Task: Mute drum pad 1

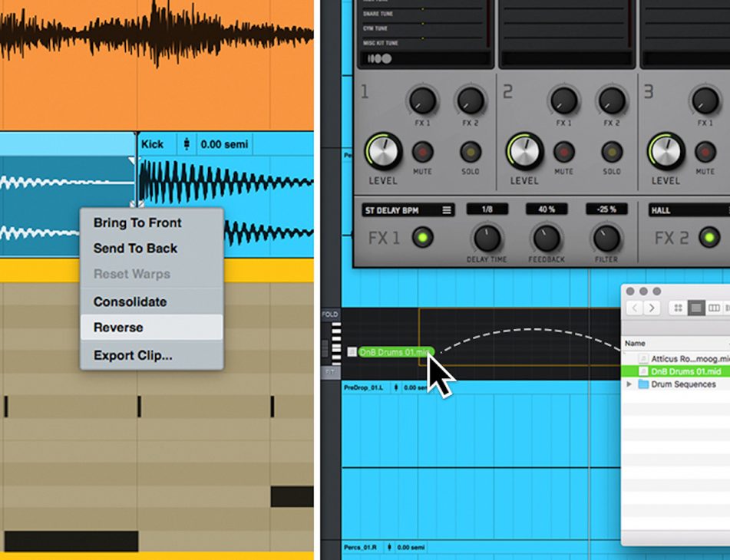Action: 421,153
